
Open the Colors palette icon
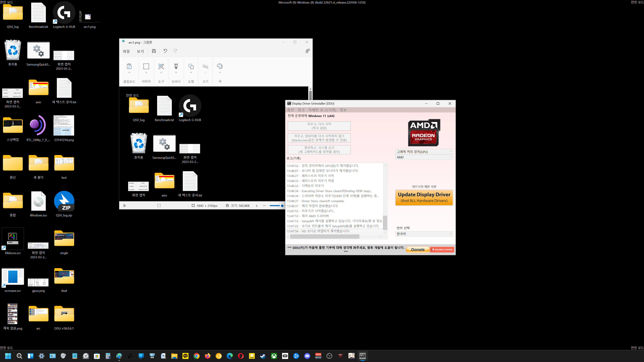[220, 66]
